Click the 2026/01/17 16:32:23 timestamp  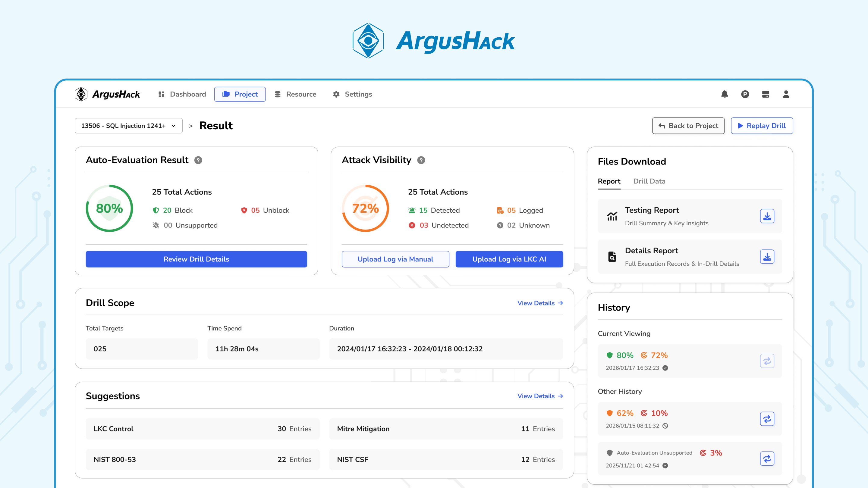coord(632,368)
